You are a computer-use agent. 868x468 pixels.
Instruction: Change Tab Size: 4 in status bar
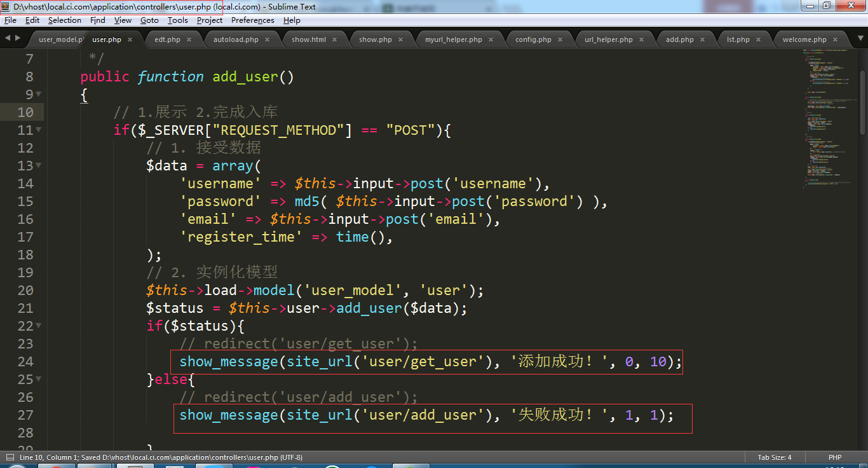click(774, 457)
